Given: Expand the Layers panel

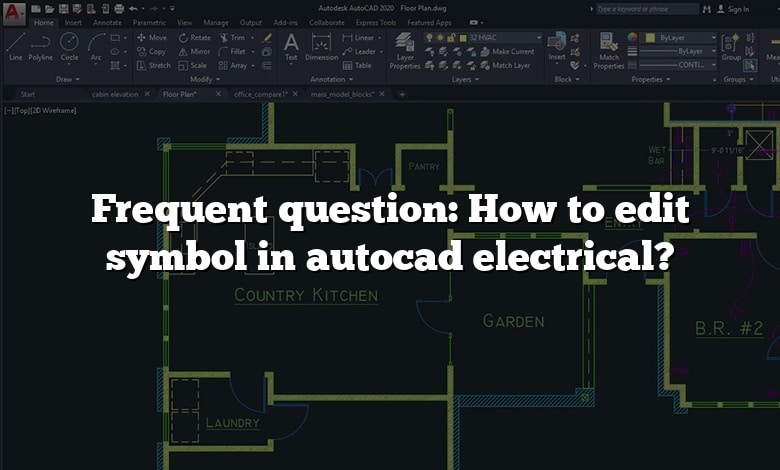Looking at the screenshot, I should pyautogui.click(x=466, y=79).
